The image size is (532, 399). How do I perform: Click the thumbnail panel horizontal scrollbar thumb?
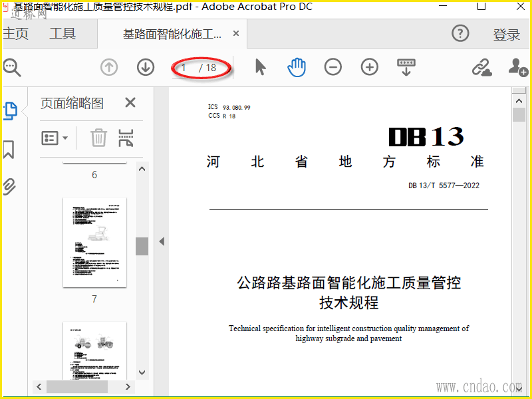77,386
